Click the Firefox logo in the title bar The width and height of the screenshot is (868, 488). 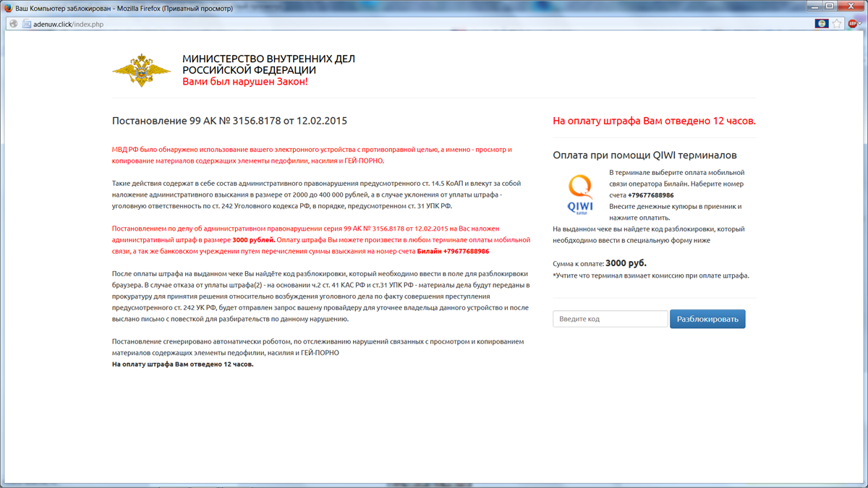8,8
